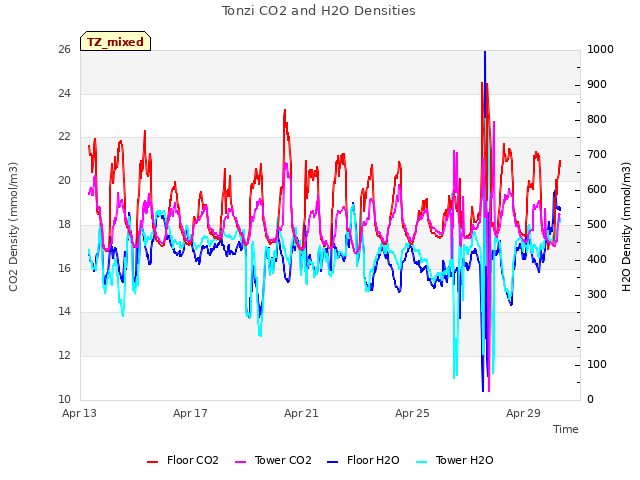Click the 12 value on CO2 axis
This screenshot has width=640, height=480.
coord(64,355)
